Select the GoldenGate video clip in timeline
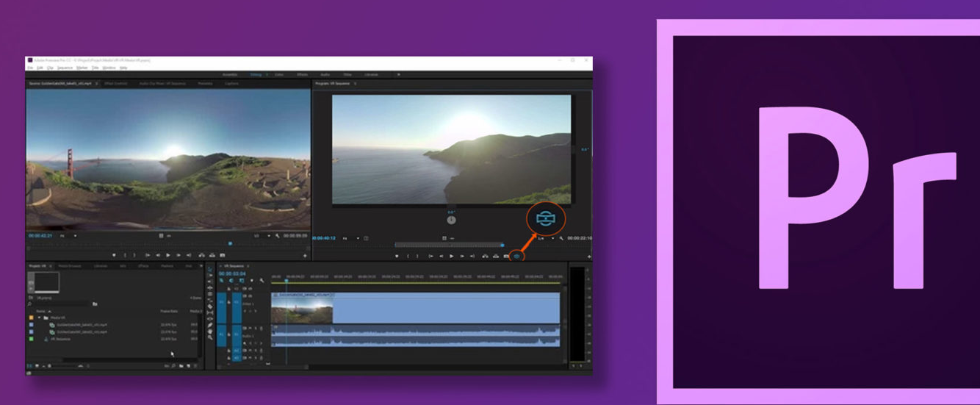 click(416, 308)
